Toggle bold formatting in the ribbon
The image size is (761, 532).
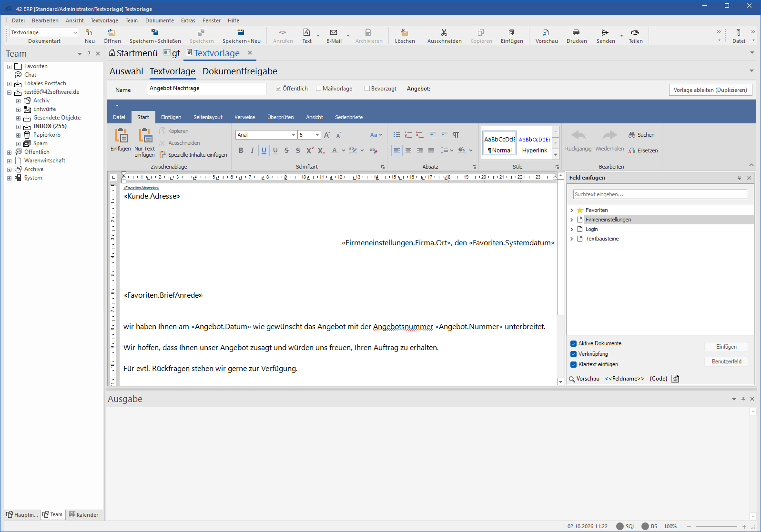[241, 151]
